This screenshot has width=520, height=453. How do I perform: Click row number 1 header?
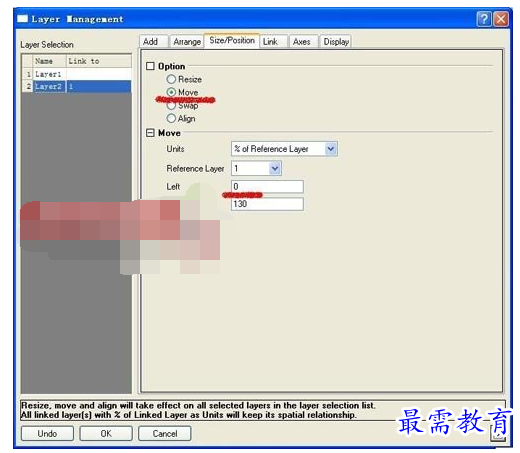(x=28, y=74)
